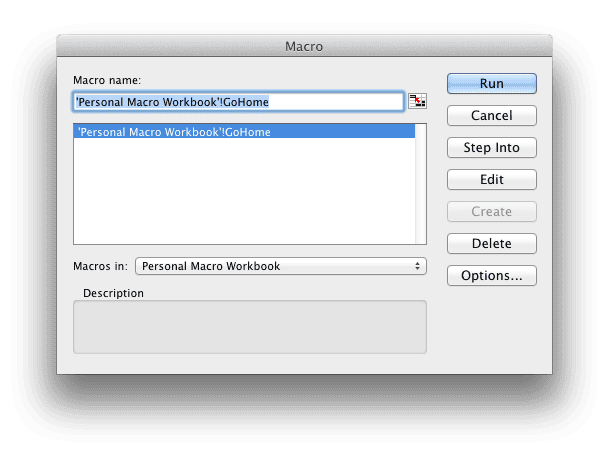
Task: Click Step Into to debug the macro
Action: click(x=491, y=148)
